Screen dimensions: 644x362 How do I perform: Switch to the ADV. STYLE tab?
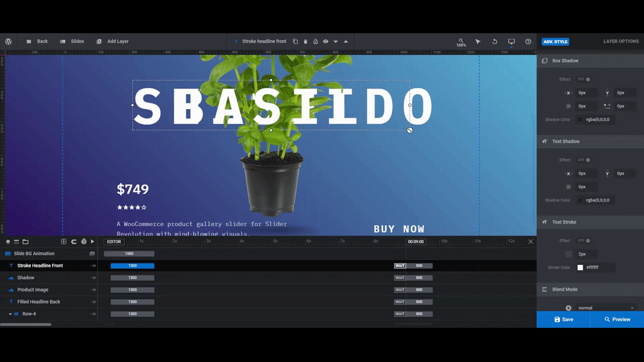pyautogui.click(x=555, y=42)
